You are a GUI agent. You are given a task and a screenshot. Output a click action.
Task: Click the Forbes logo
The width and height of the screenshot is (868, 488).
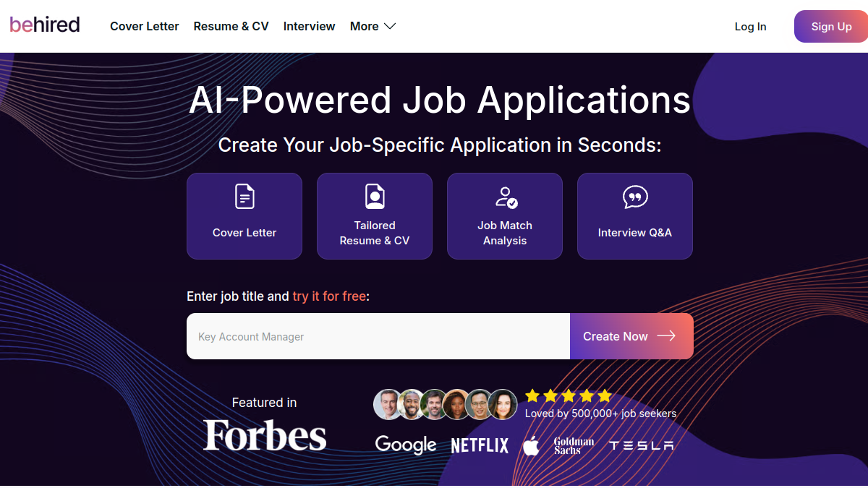[265, 436]
